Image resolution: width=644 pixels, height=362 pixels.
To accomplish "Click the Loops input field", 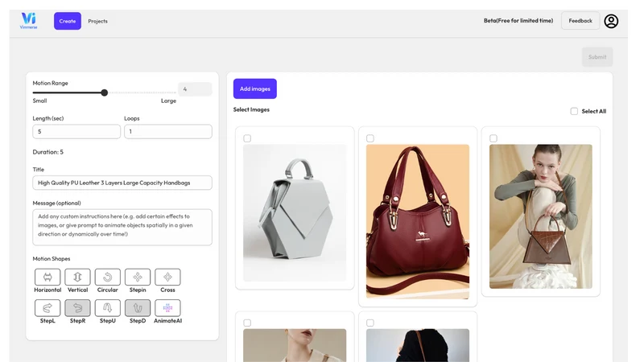I will (x=168, y=132).
